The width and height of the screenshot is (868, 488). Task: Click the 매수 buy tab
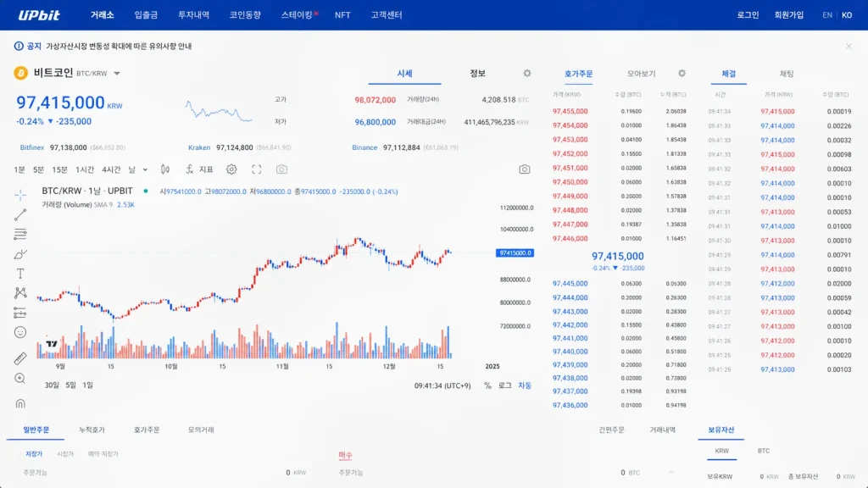pos(346,455)
